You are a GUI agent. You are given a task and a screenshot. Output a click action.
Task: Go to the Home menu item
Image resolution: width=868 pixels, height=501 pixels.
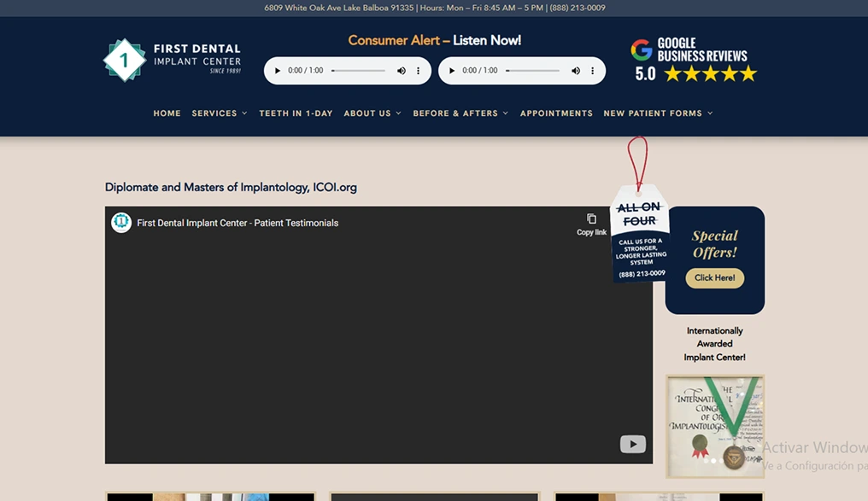[167, 114]
